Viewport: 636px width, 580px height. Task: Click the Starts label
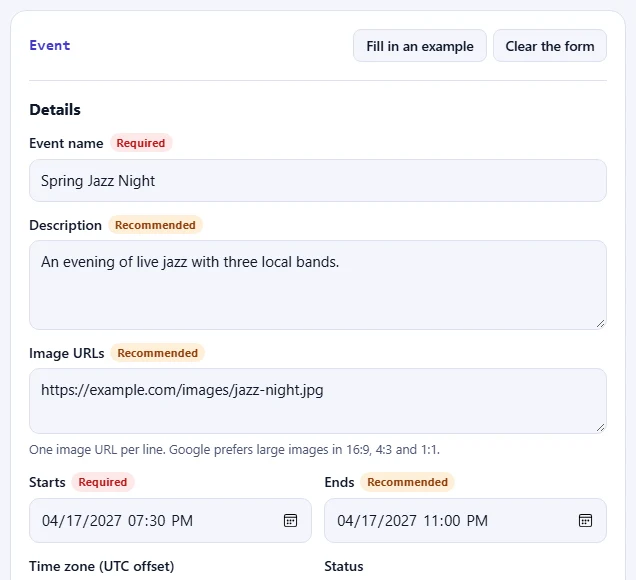(47, 482)
